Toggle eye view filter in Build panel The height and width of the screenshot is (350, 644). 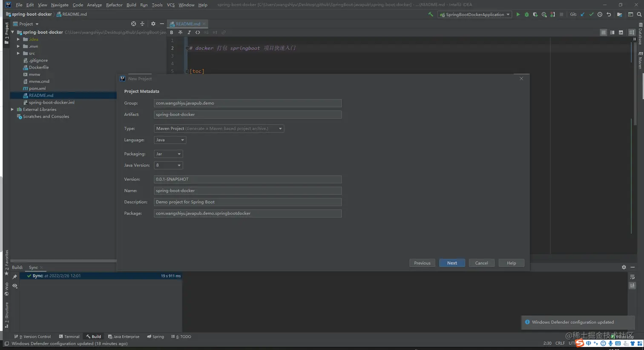tap(15, 286)
